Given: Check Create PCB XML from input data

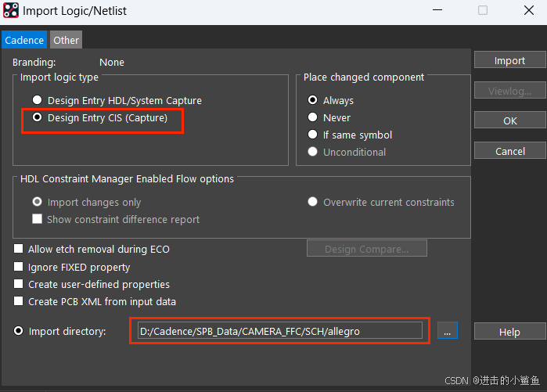Looking at the screenshot, I should (x=18, y=301).
